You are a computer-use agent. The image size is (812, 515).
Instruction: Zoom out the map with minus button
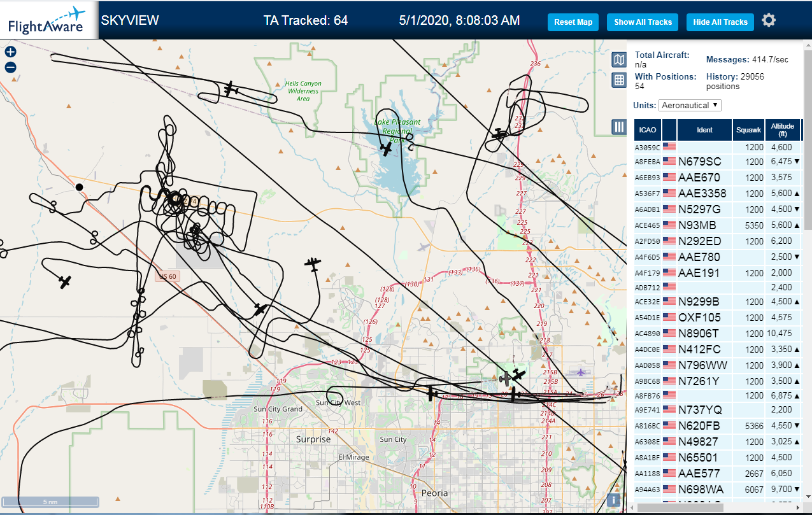pyautogui.click(x=10, y=67)
